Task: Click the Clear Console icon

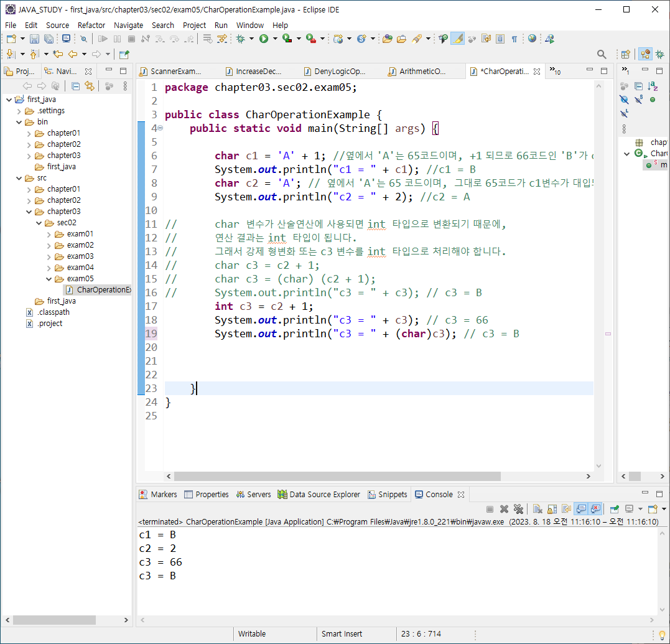Action: tap(537, 509)
